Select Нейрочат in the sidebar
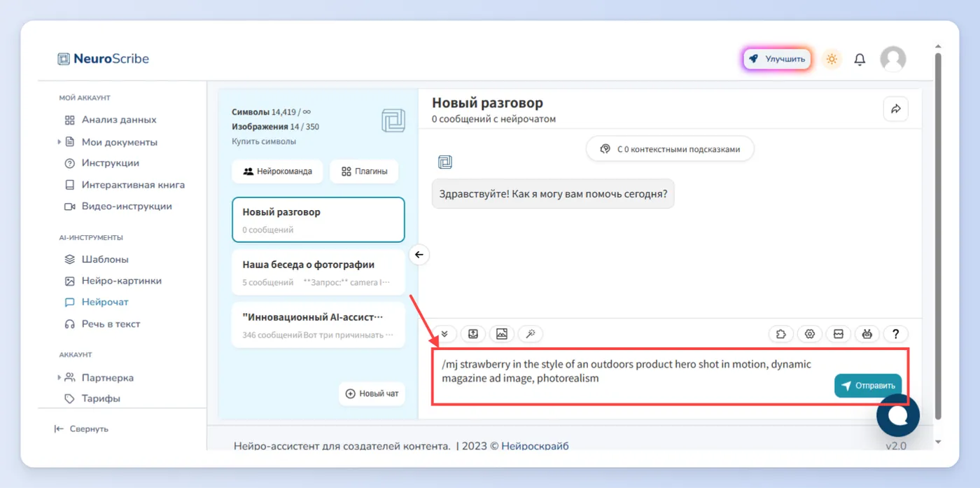Viewport: 980px width, 488px height. pyautogui.click(x=97, y=302)
